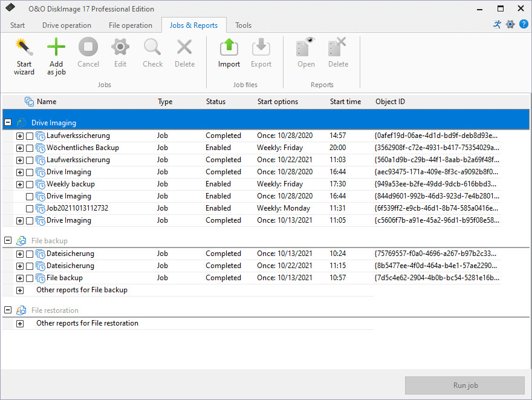Click the job icon for Weekly backup
Screen dimensions: 532x400
(x=41, y=185)
